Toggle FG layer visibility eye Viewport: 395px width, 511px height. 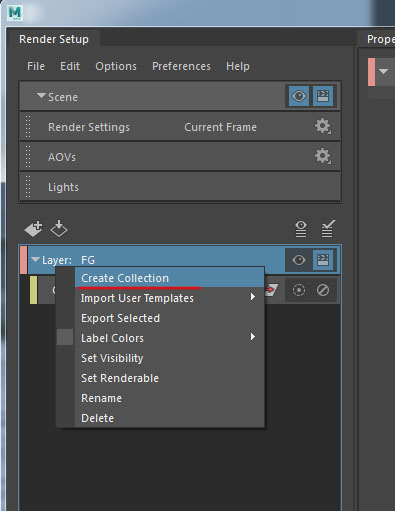(x=299, y=260)
